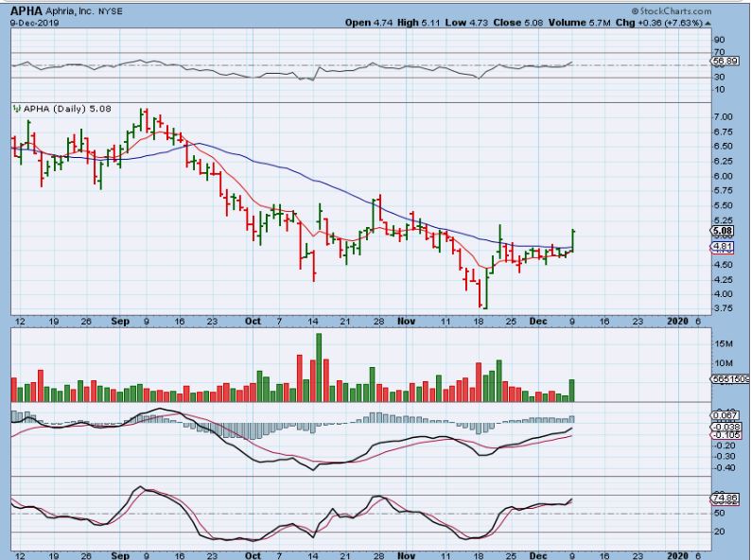This screenshot has width=751, height=560.
Task: Click the NYSE exchange label
Action: pos(110,11)
